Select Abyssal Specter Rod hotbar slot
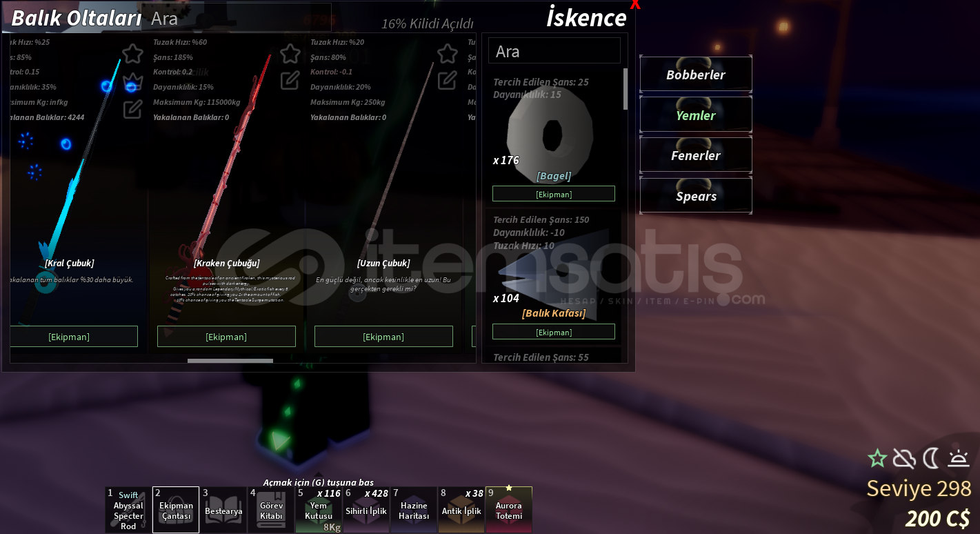 coord(127,510)
